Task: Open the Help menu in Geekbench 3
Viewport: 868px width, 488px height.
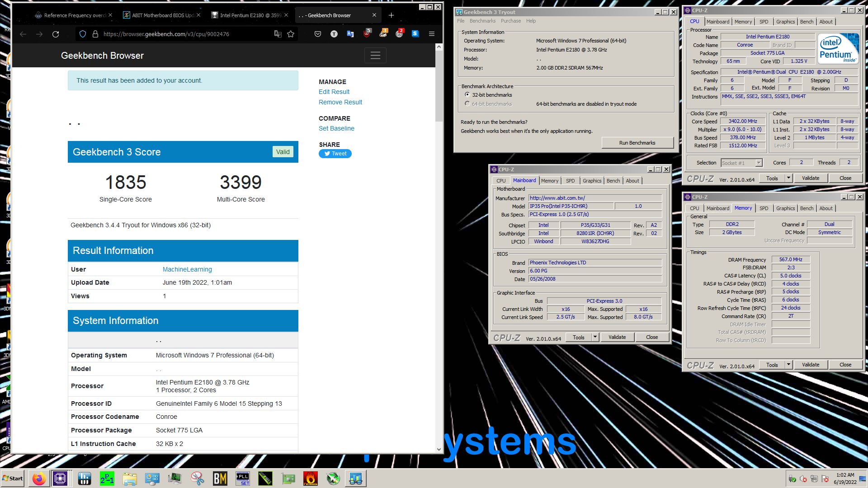Action: [x=531, y=21]
